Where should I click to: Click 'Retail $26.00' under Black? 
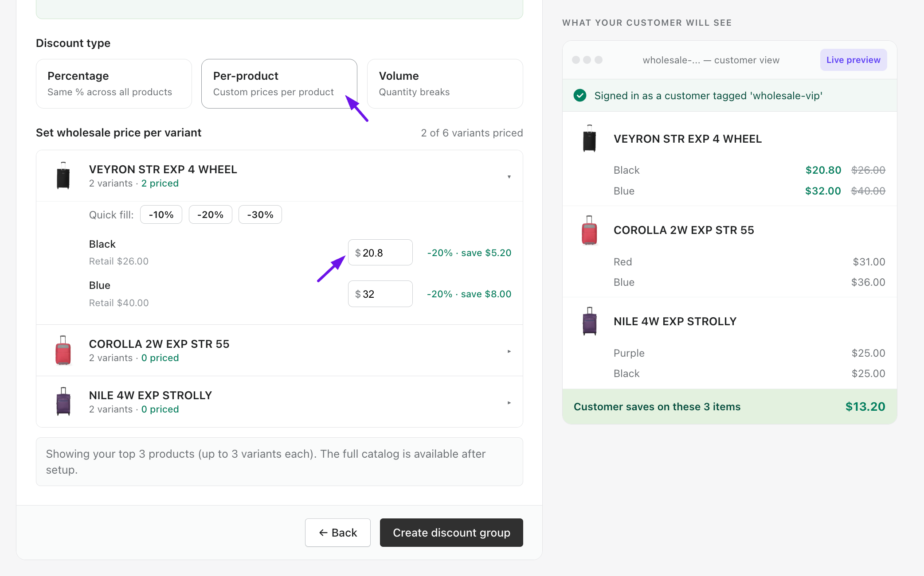point(119,261)
